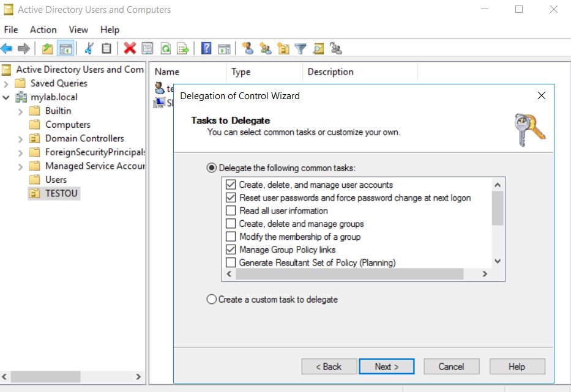Expand the Domain Controllers node
The width and height of the screenshot is (571, 392).
20,139
